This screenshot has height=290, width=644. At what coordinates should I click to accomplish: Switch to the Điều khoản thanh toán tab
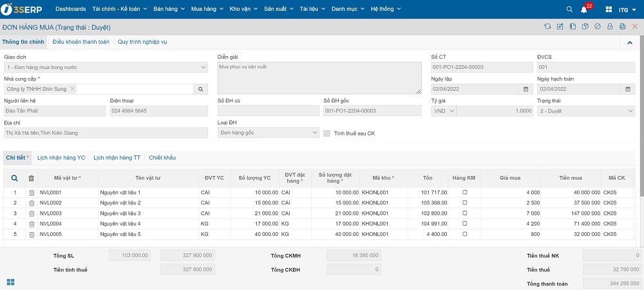click(80, 42)
